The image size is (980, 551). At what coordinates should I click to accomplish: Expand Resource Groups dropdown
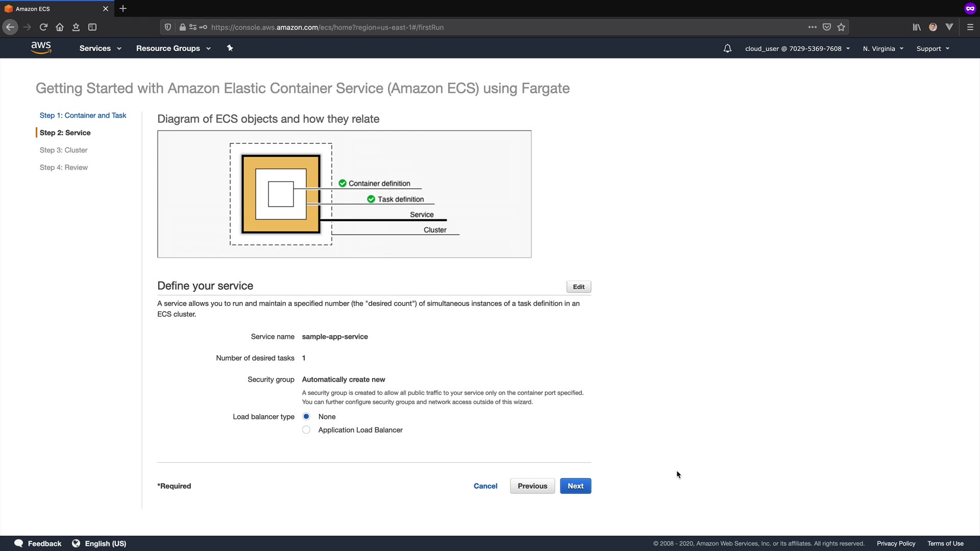pyautogui.click(x=173, y=48)
